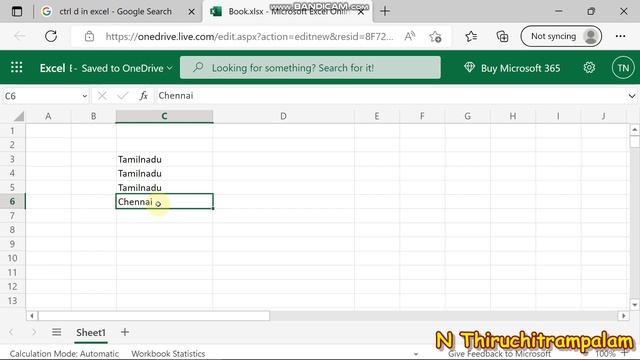Click the horizontal scrollbar thumb
This screenshot has width=640, height=360.
(x=154, y=316)
